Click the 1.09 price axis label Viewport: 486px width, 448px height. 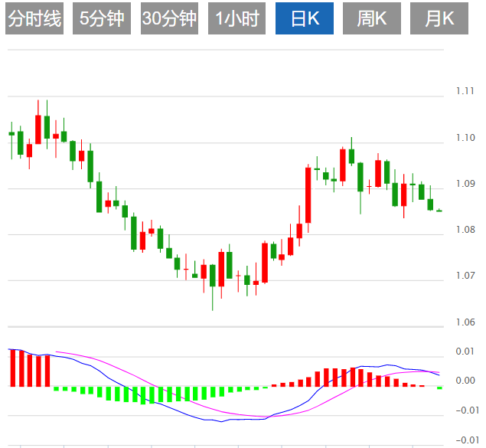pos(465,184)
